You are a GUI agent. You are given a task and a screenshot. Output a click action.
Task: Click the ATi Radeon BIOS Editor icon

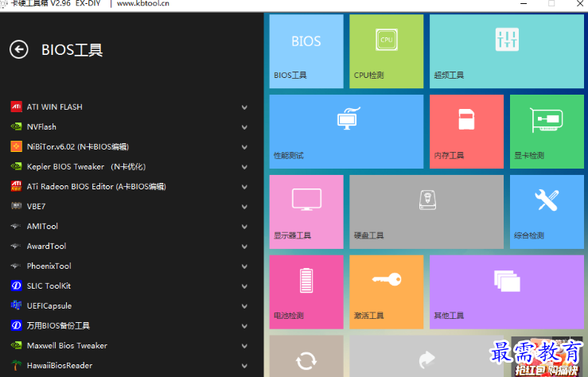pyautogui.click(x=16, y=186)
